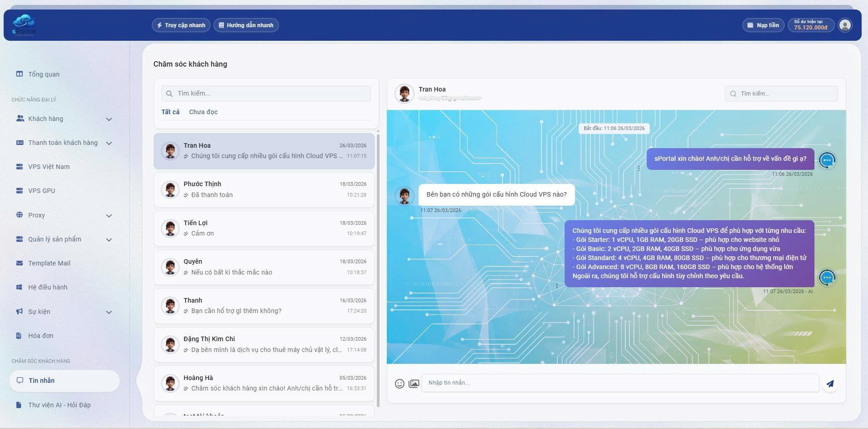Click the attach image icon
868x429 pixels.
(414, 384)
